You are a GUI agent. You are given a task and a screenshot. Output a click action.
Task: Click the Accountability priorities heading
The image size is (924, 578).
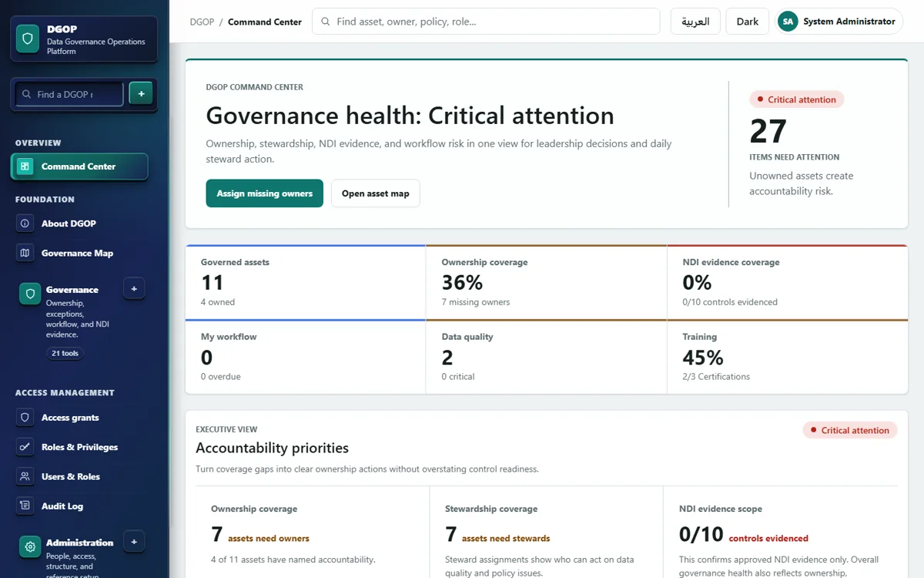click(272, 448)
